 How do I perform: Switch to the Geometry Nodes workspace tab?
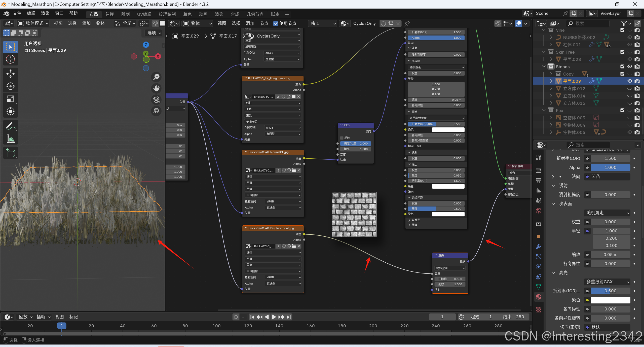pos(255,14)
